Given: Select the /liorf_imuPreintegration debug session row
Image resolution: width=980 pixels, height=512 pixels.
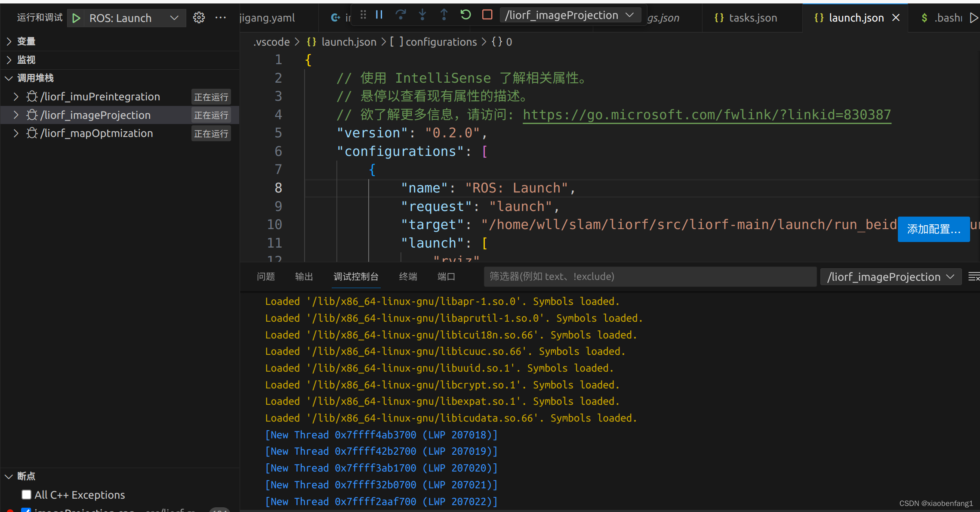Looking at the screenshot, I should [120, 96].
